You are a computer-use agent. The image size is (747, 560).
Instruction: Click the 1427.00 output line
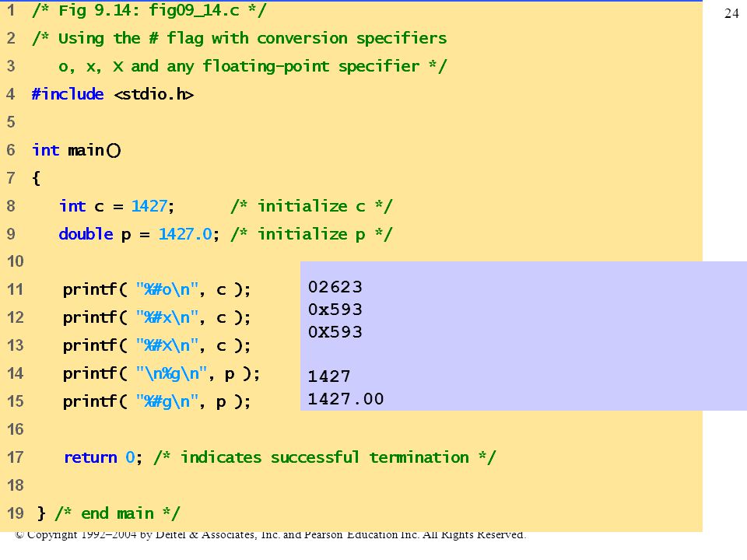(x=345, y=398)
